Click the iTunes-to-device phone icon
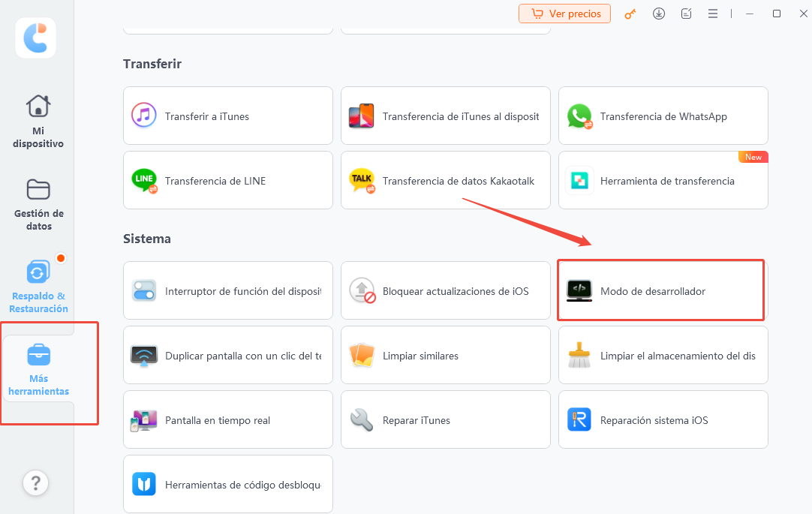Screen dimensions: 812x514 pos(362,116)
